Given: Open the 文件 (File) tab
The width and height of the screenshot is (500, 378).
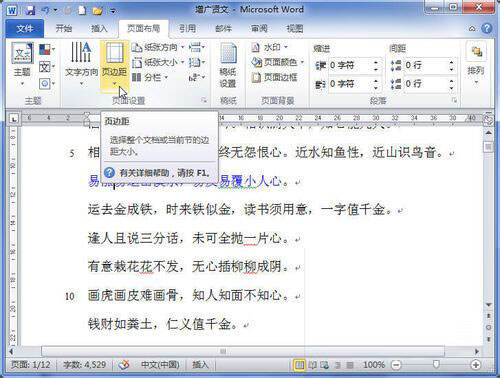Looking at the screenshot, I should [25, 29].
